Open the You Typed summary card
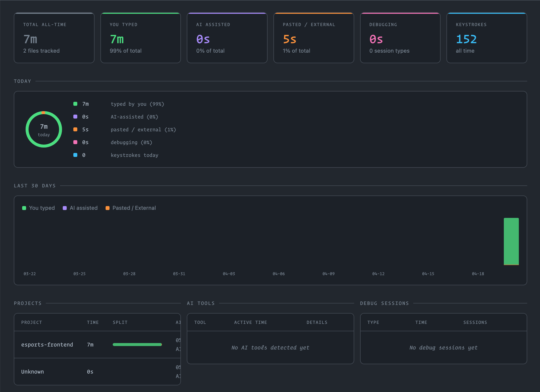This screenshot has width=540, height=392. point(141,38)
